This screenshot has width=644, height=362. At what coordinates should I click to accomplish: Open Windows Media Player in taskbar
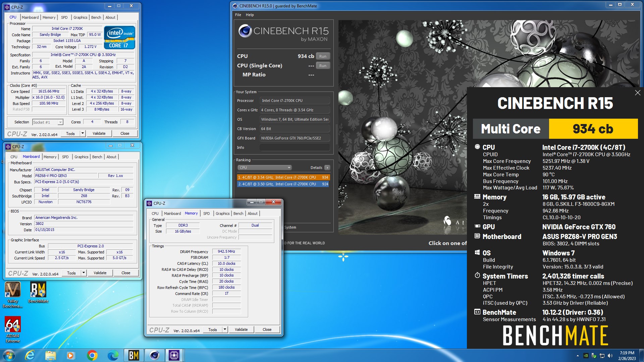(71, 355)
